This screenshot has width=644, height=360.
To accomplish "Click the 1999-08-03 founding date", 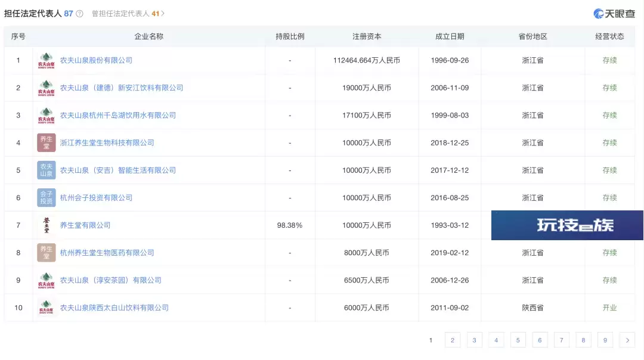I will click(450, 116).
